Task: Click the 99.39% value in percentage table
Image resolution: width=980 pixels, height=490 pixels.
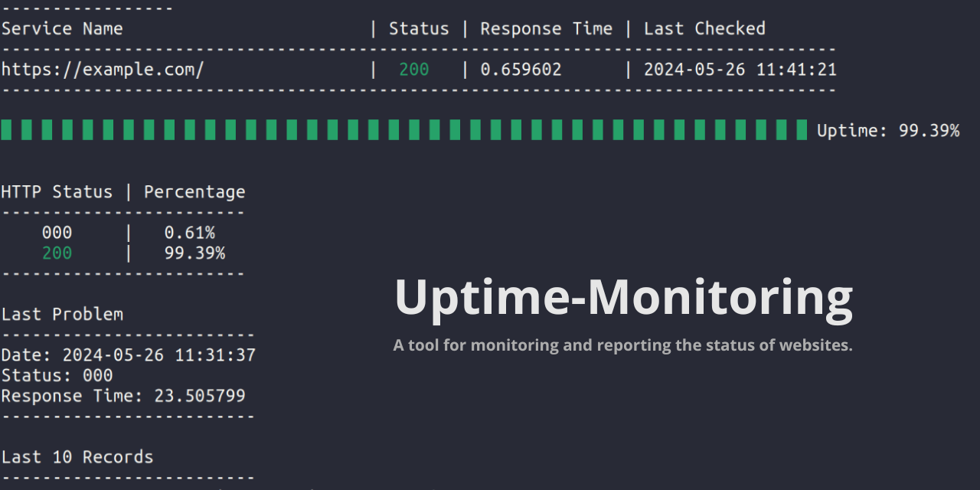Action: (x=194, y=253)
